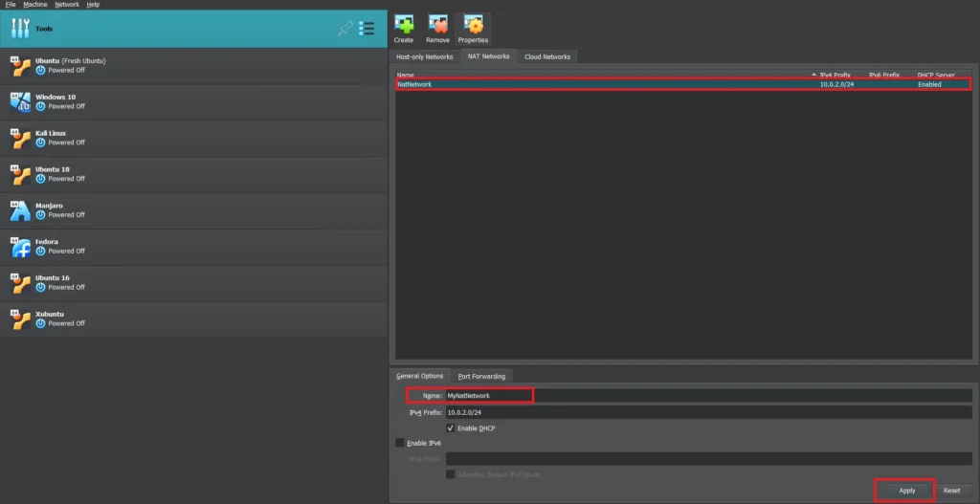Open the Help menu

click(x=93, y=5)
